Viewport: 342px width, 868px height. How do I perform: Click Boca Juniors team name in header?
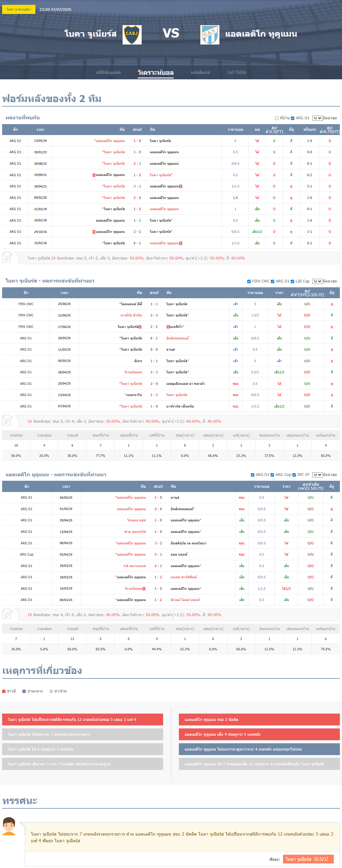click(x=90, y=34)
